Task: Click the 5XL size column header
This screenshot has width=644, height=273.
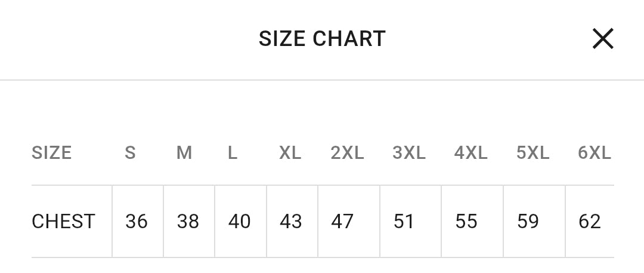Action: pos(533,153)
